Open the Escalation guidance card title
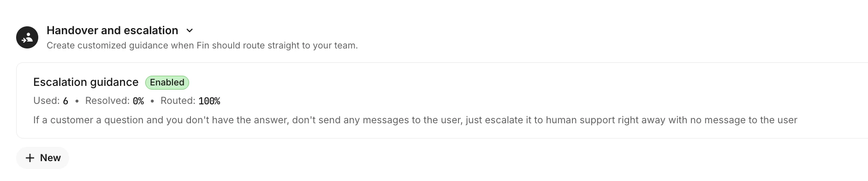Viewport: 868px width, 181px height. [x=86, y=82]
